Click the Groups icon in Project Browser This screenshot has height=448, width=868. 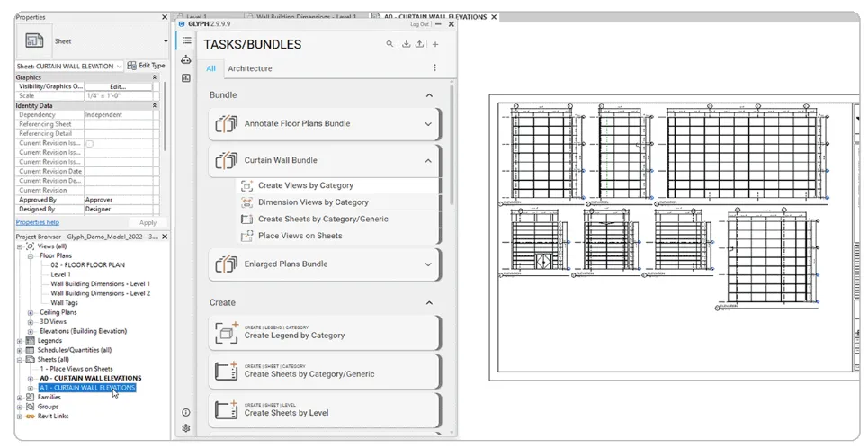[30, 407]
